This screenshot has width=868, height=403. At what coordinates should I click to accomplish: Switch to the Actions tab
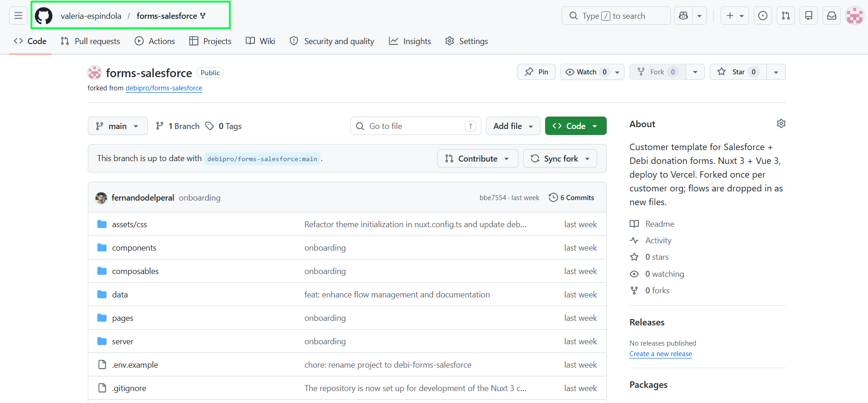point(155,41)
